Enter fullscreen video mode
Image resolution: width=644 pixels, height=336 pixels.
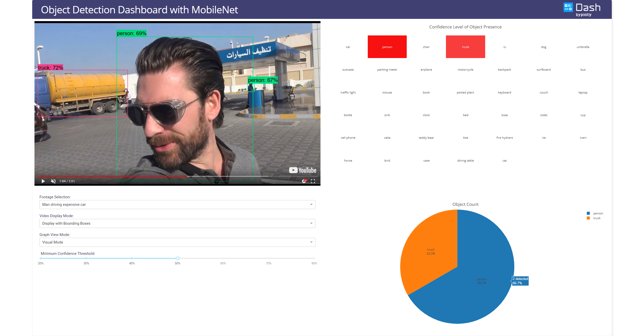coord(313,181)
